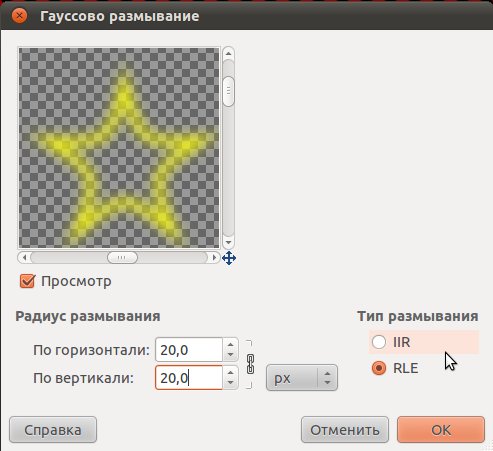Click the preview navigation cross-arrows icon

229,258
